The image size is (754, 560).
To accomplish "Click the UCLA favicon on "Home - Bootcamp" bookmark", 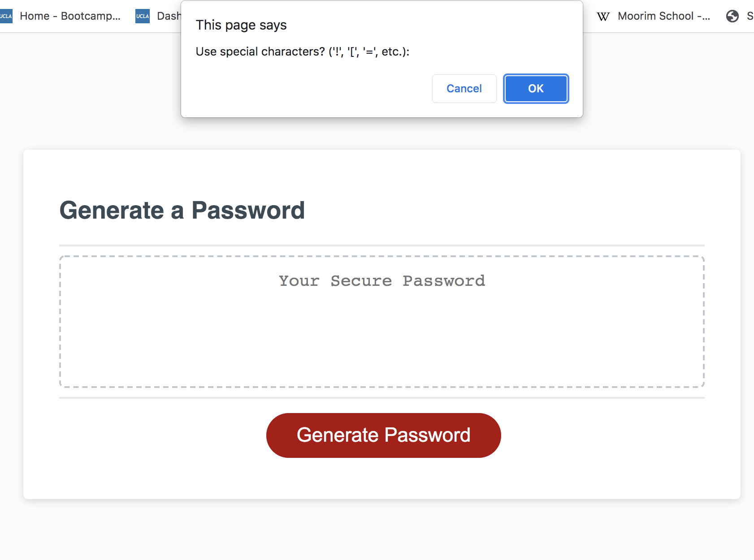I will point(6,16).
